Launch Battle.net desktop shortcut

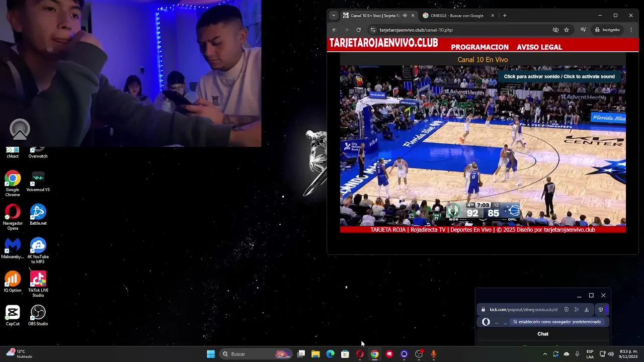pos(38,215)
